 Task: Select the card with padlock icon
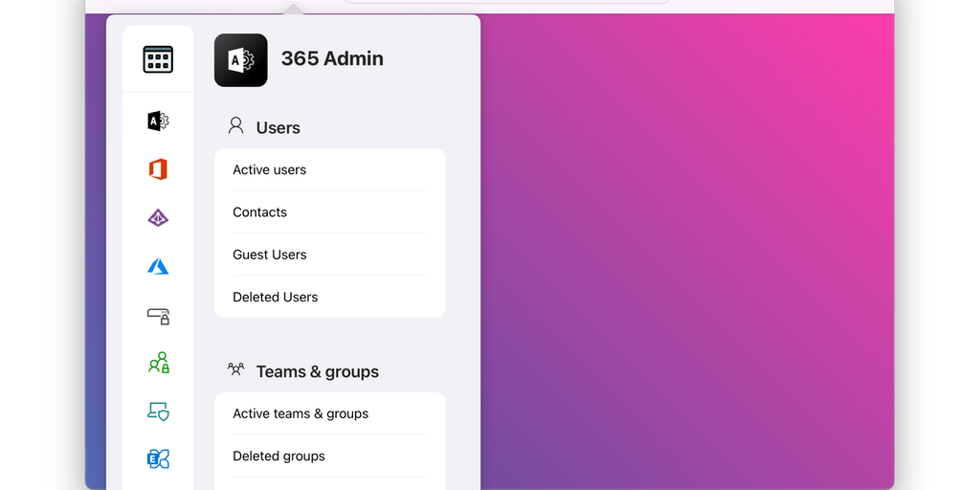coord(158,315)
